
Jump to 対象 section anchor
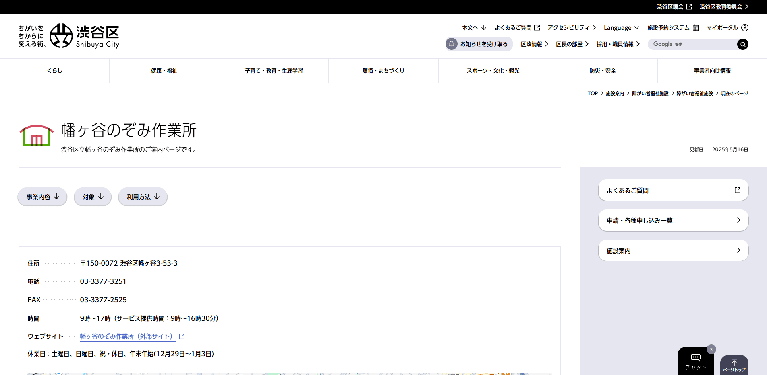tap(93, 197)
